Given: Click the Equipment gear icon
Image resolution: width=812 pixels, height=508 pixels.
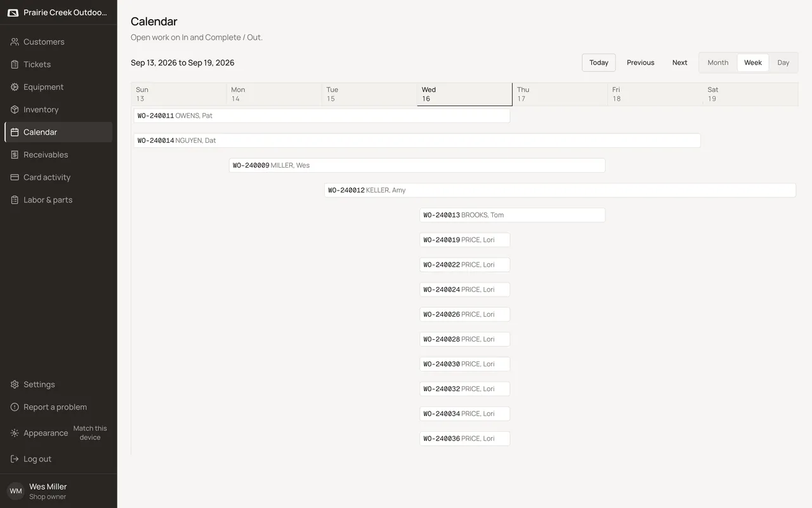Looking at the screenshot, I should [15, 87].
